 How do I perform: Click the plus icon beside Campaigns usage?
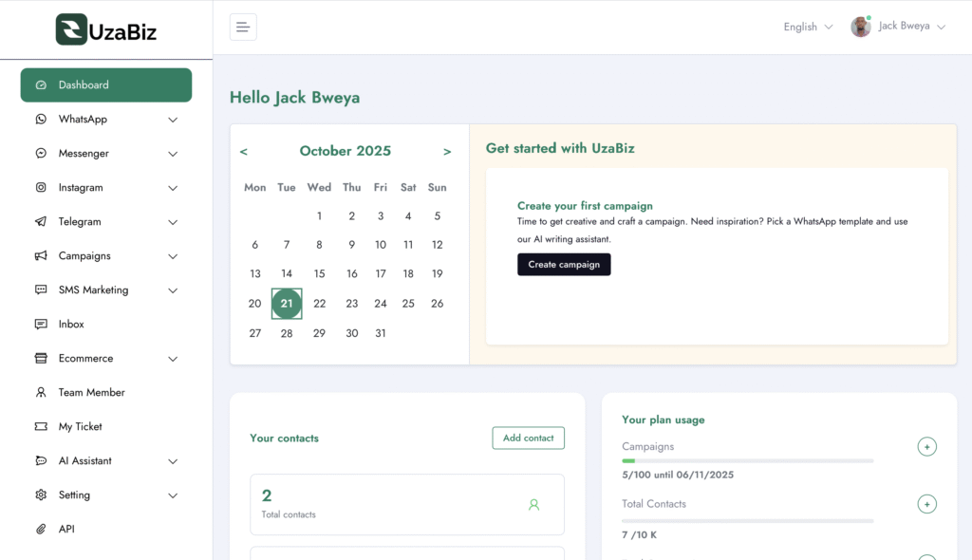point(926,447)
